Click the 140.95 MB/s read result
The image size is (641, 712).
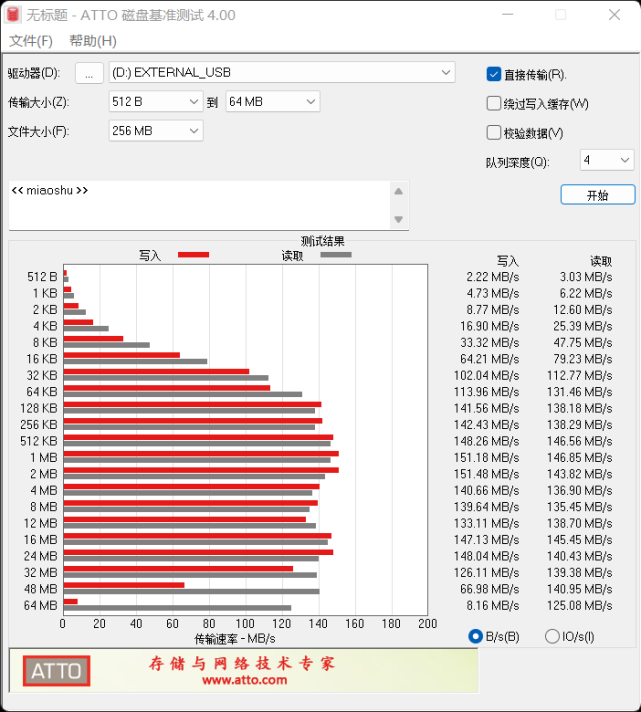[580, 589]
